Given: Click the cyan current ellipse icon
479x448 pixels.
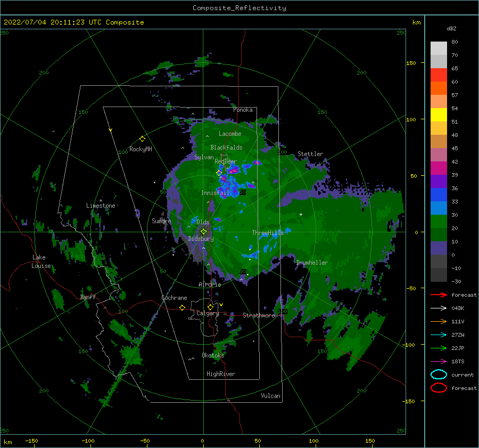Looking at the screenshot, I should point(439,374).
